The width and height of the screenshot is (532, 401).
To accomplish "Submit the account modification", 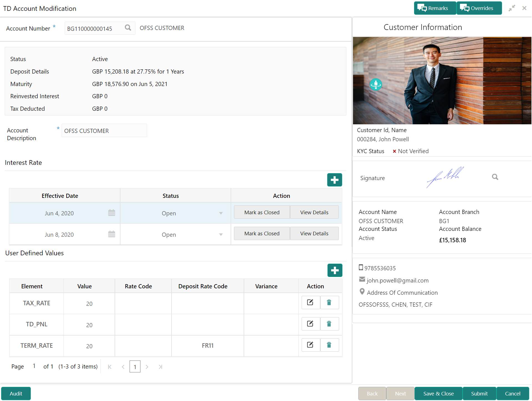I will [x=479, y=394].
